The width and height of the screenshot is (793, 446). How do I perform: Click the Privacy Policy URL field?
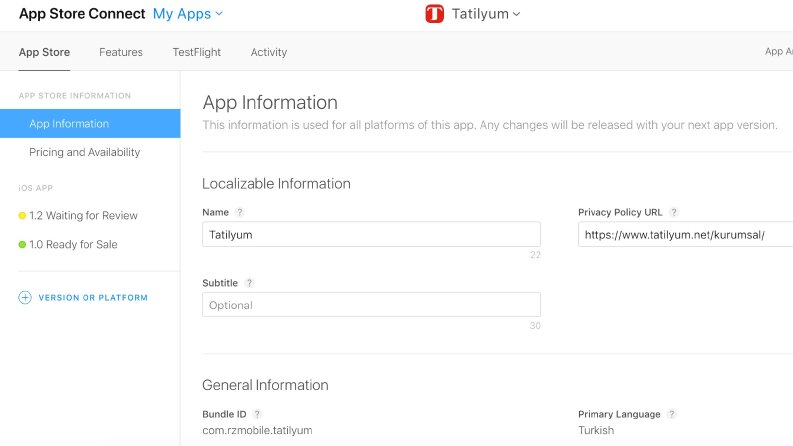click(x=685, y=234)
